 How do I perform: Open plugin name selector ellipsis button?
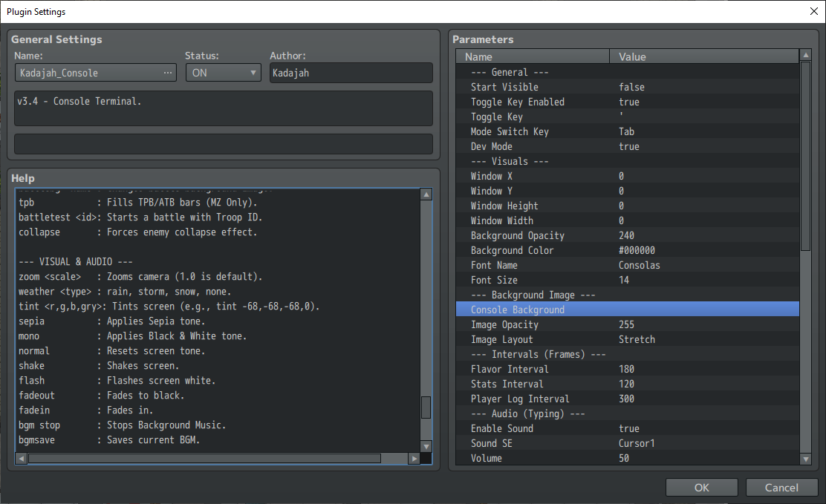click(x=168, y=73)
